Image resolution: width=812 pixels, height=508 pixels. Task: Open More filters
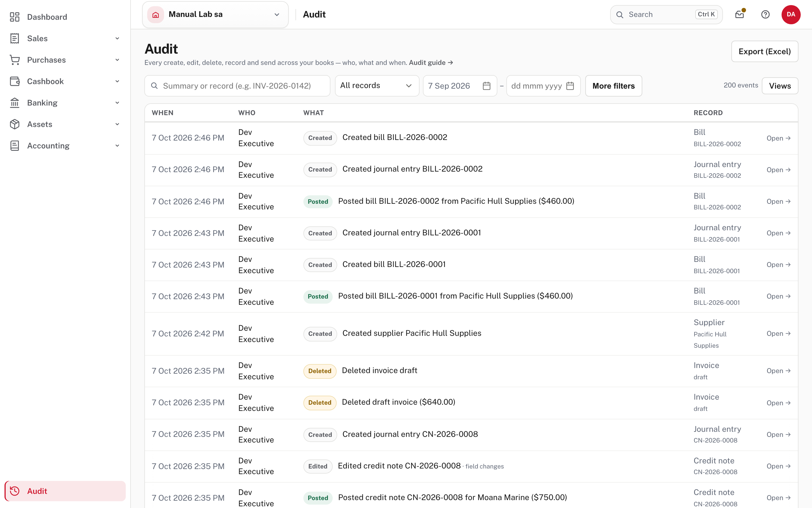[x=613, y=86]
